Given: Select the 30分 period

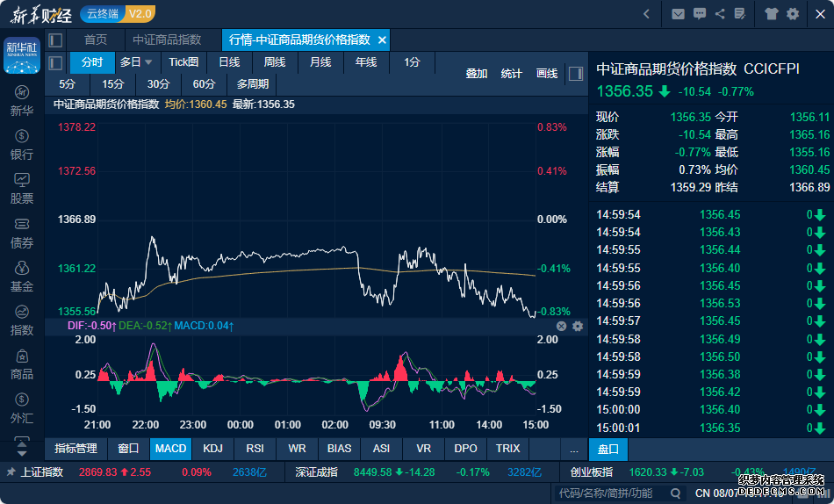Looking at the screenshot, I should (x=159, y=84).
